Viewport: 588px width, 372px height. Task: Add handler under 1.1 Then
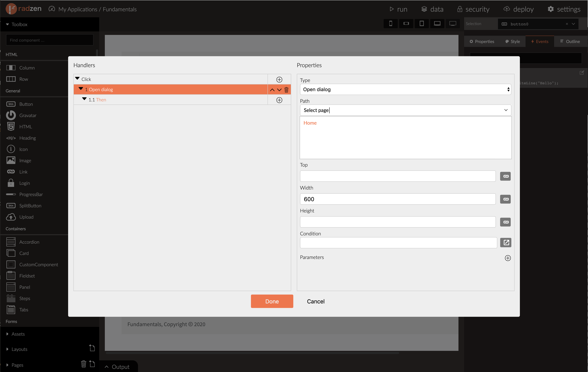[279, 100]
